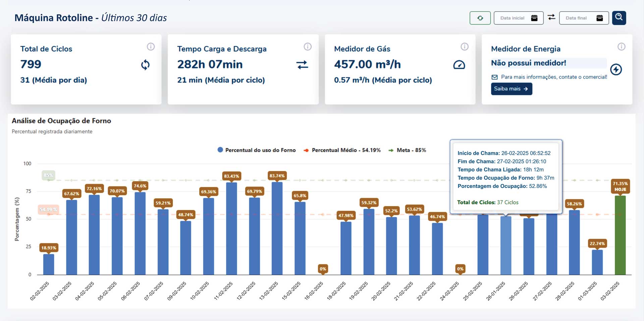644x321 pixels.
Task: Click the envelope icon in energy card
Action: [x=494, y=77]
